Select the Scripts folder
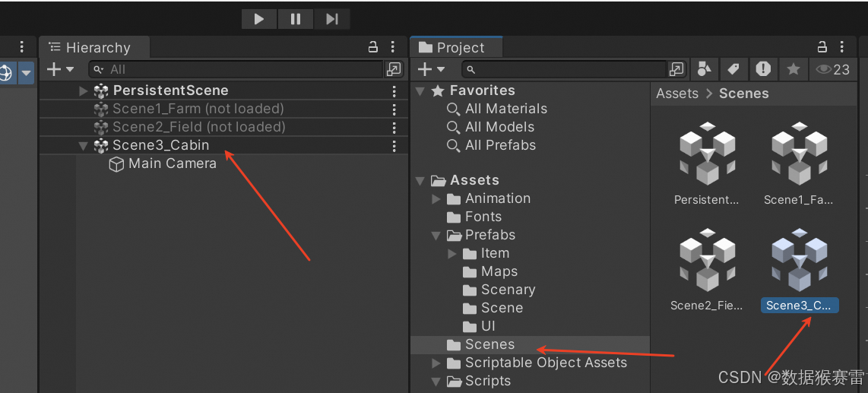 coord(488,381)
